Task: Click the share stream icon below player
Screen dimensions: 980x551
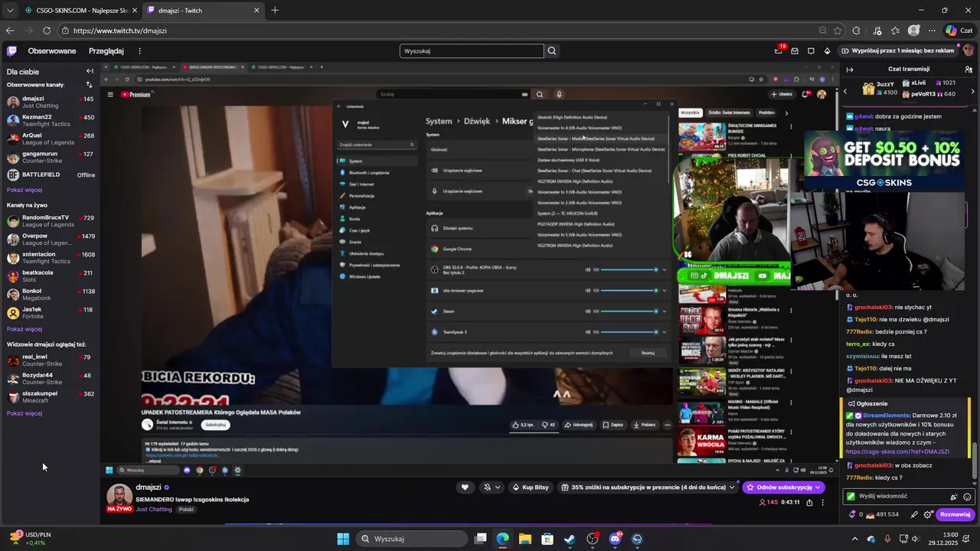Action: click(x=809, y=503)
